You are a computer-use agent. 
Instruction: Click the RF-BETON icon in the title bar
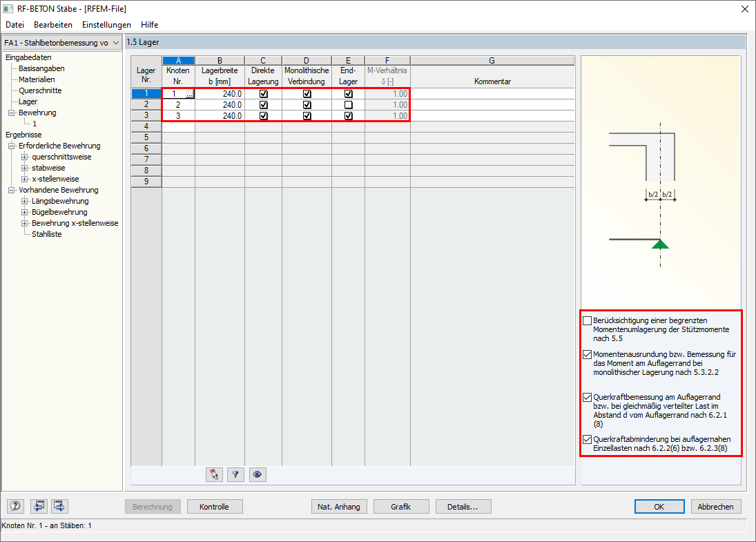(x=8, y=8)
